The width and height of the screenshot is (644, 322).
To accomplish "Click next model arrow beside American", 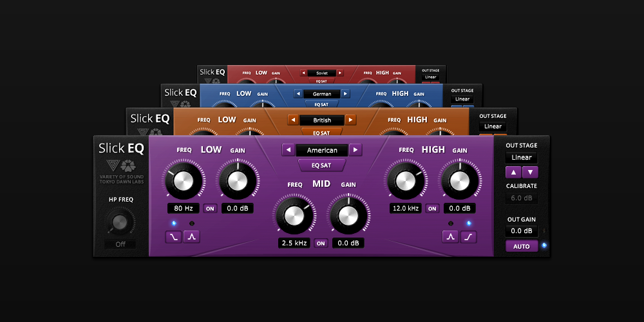I will (x=355, y=150).
